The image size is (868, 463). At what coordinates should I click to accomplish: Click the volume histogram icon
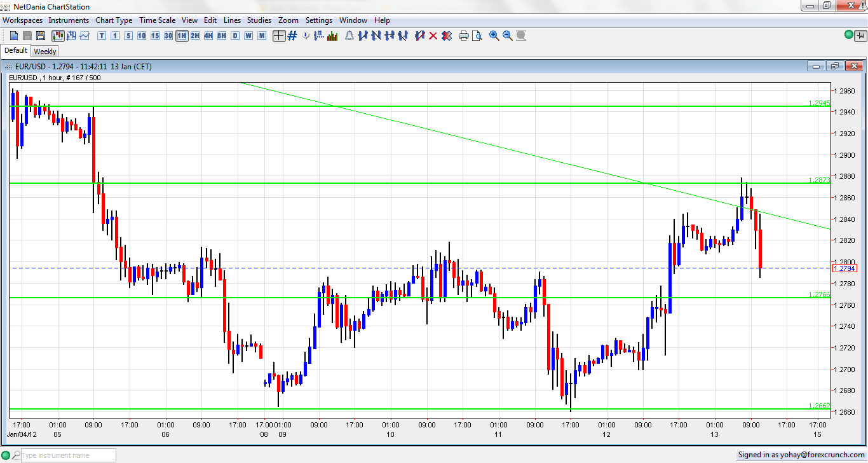tap(332, 36)
